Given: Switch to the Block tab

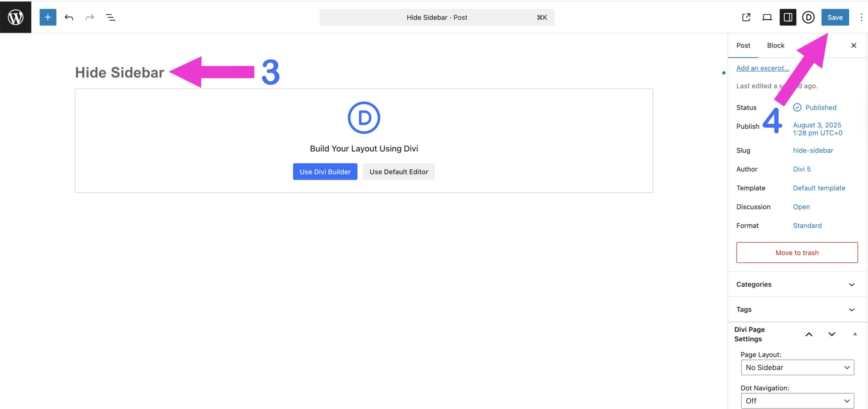Looking at the screenshot, I should click(776, 45).
